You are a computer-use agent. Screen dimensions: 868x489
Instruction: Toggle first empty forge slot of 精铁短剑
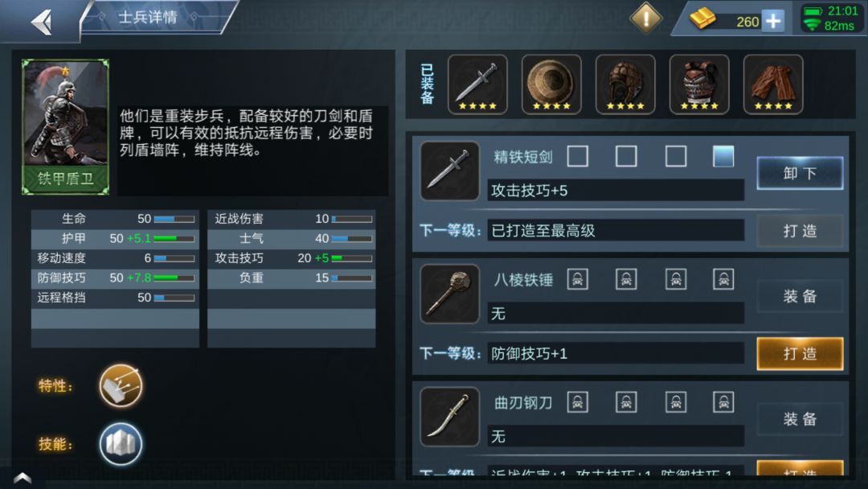pyautogui.click(x=577, y=156)
